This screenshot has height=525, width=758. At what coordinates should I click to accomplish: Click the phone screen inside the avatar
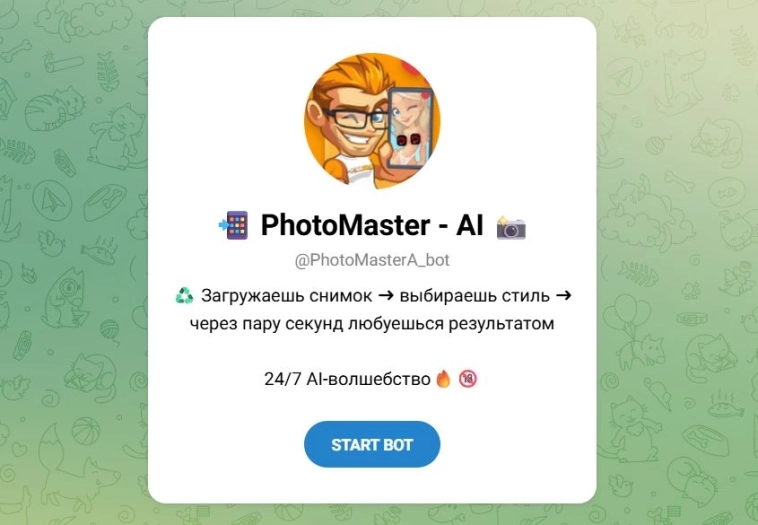(410, 128)
